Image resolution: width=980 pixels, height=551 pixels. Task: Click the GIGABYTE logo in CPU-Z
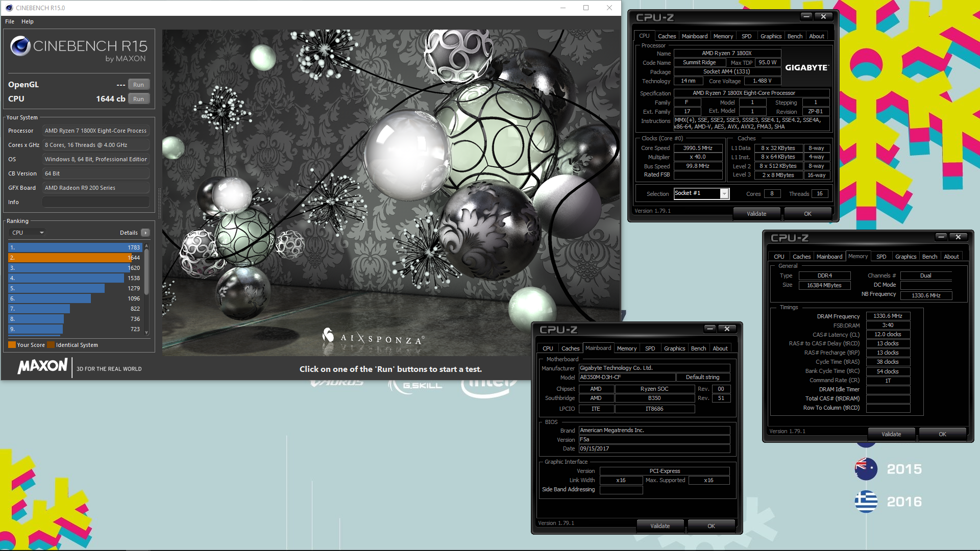coord(806,67)
